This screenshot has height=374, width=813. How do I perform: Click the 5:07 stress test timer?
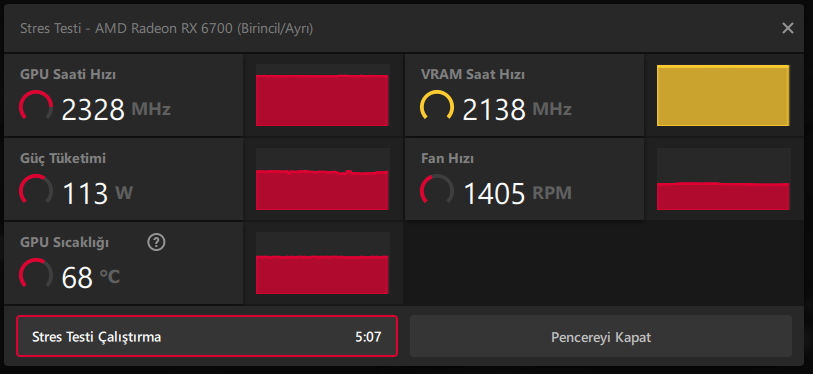coord(368,337)
